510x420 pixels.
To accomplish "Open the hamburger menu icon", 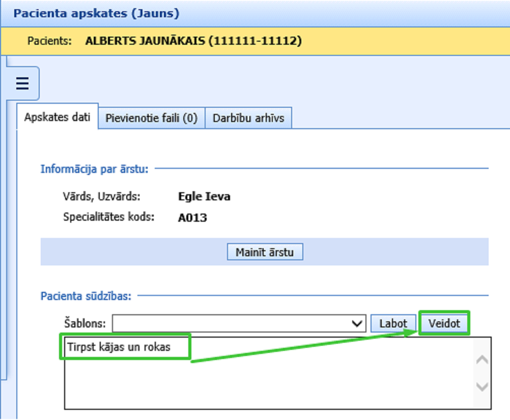I will (22, 83).
